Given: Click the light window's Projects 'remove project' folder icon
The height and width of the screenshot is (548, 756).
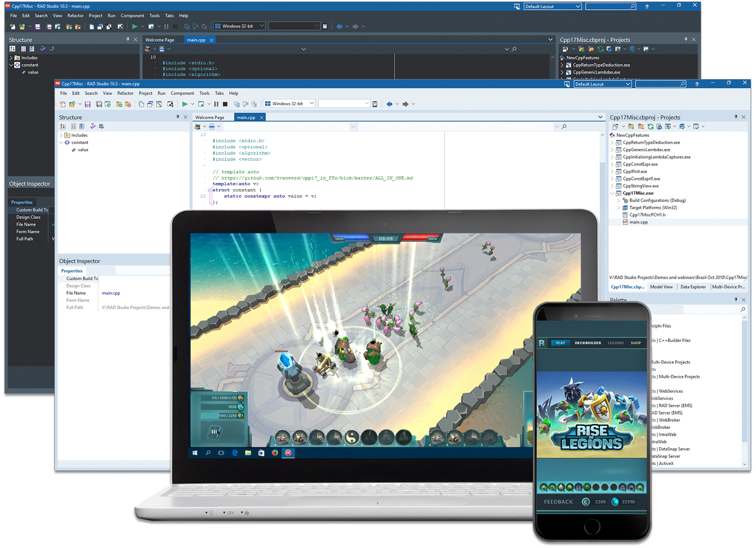Looking at the screenshot, I should [641, 126].
